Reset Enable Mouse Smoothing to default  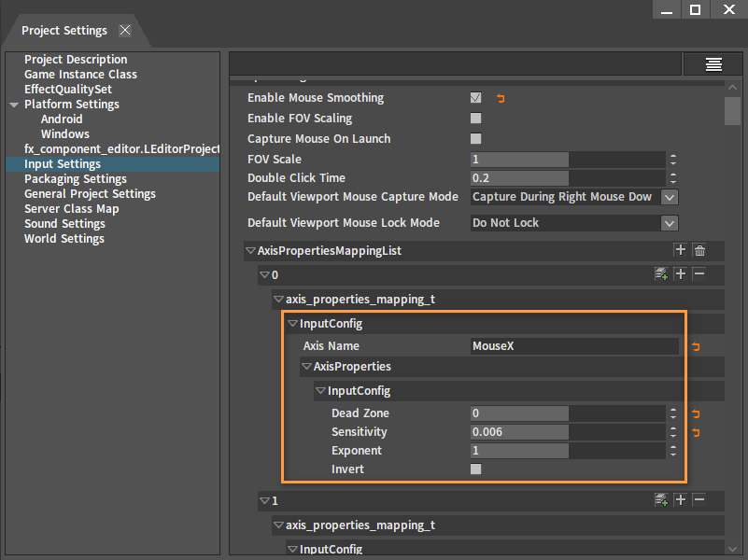501,98
